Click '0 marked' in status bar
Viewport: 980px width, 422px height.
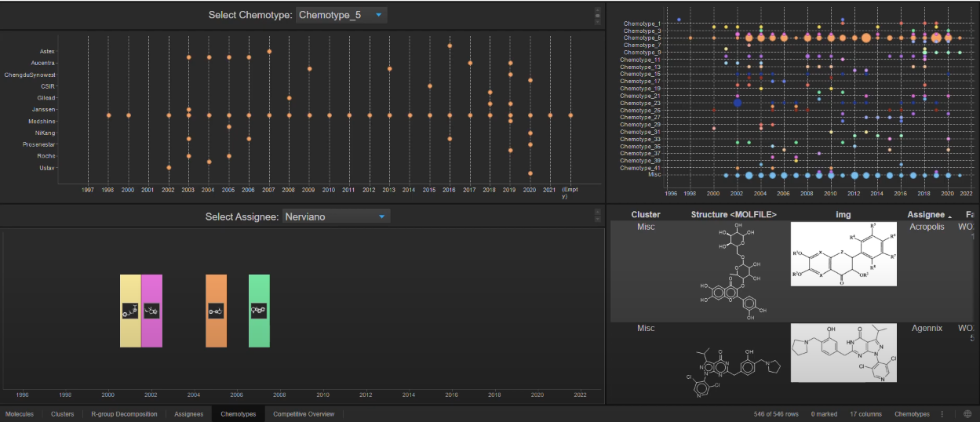click(x=824, y=414)
